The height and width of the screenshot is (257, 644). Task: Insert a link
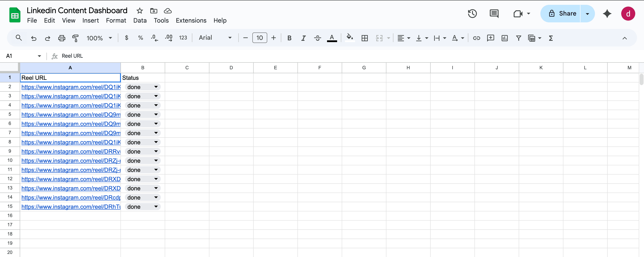tap(476, 38)
